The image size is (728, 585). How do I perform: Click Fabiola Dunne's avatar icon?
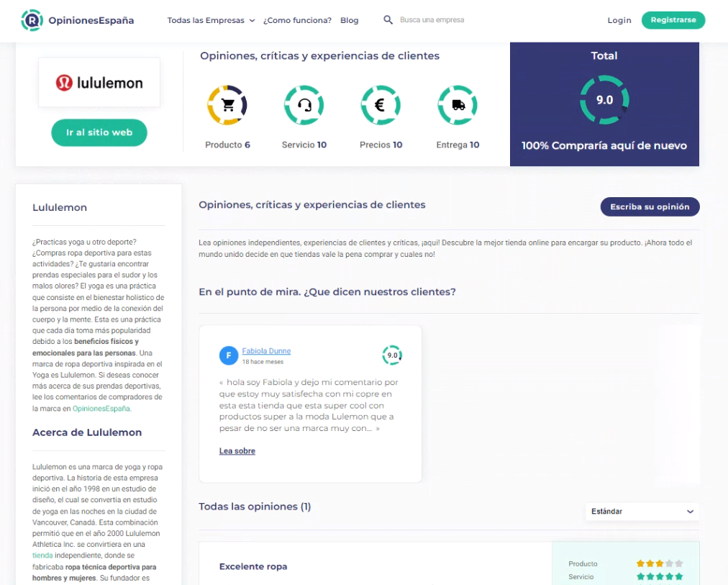click(x=229, y=355)
